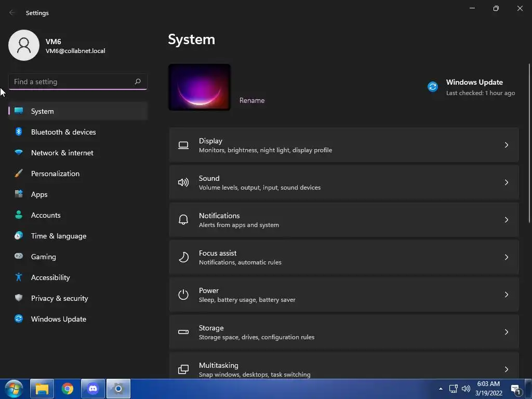532x399 pixels.
Task: Click the Accessibility figure icon
Action: click(19, 277)
